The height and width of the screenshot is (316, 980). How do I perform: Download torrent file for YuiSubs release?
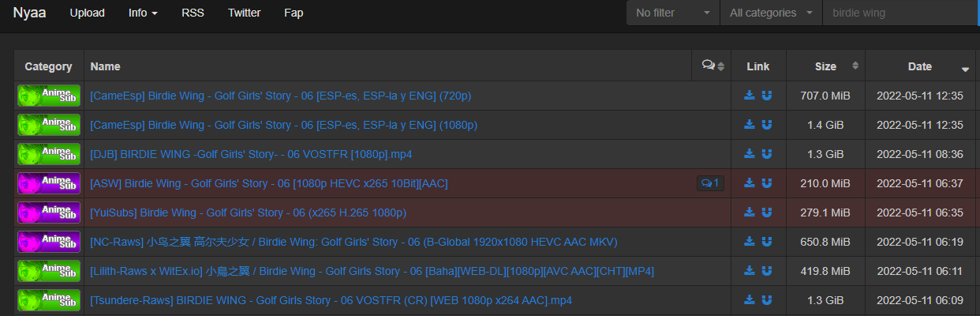pyautogui.click(x=750, y=213)
